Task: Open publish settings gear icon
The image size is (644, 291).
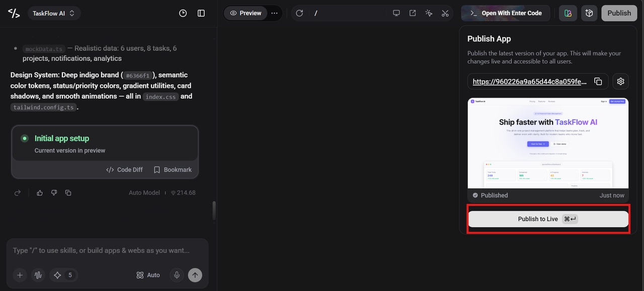Action: 621,82
